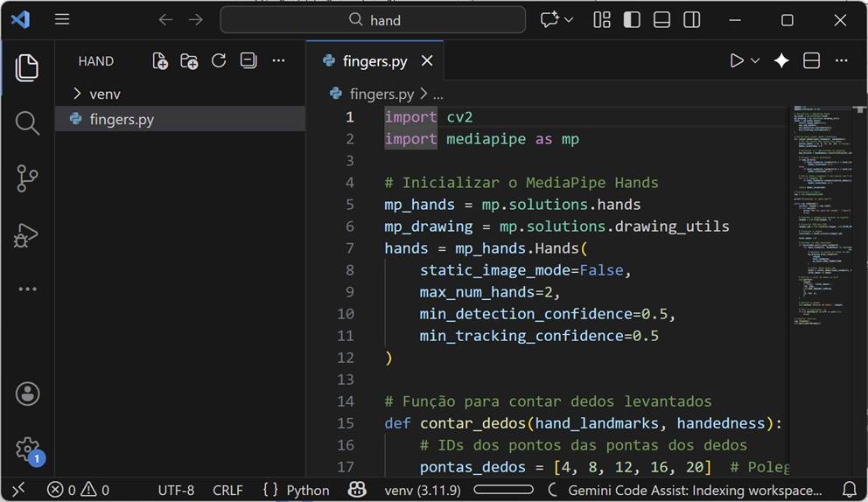Open the Explorer view in activity bar
Viewport: 868px width, 502px height.
[26, 67]
